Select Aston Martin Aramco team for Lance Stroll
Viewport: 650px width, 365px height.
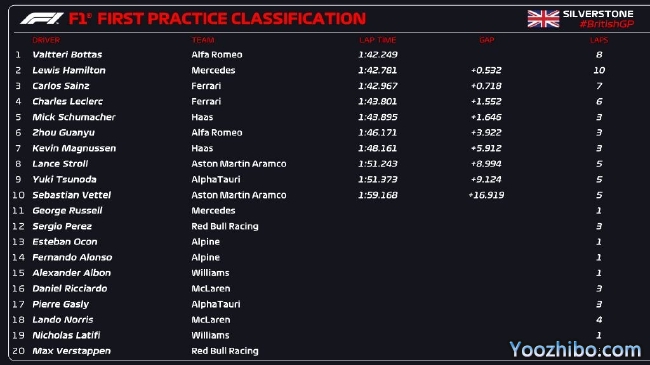(239, 164)
